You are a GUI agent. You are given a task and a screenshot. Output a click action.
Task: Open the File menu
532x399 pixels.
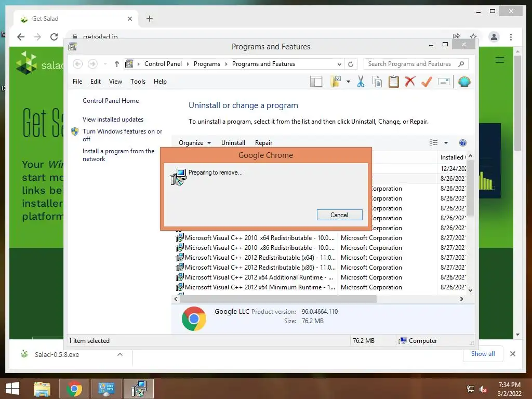point(77,82)
